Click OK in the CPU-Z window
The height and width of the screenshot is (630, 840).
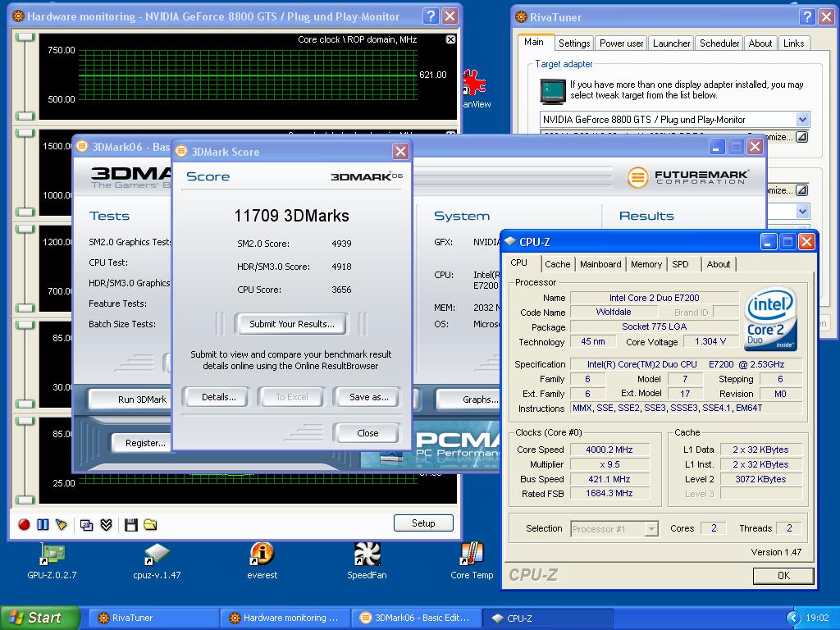(x=783, y=575)
